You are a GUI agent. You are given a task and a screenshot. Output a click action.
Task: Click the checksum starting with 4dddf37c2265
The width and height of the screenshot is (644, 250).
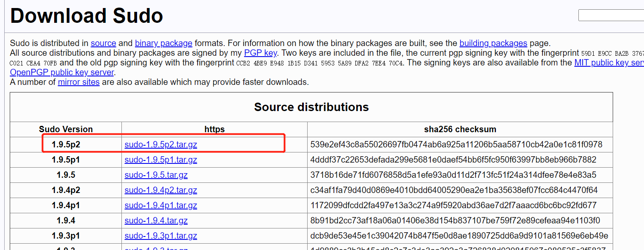coord(453,160)
